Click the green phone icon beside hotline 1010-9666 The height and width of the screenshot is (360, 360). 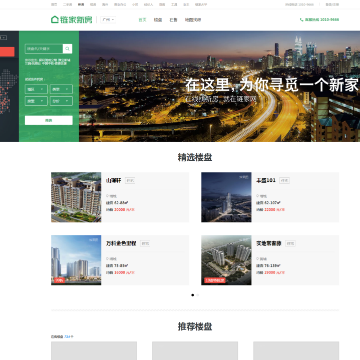click(301, 20)
